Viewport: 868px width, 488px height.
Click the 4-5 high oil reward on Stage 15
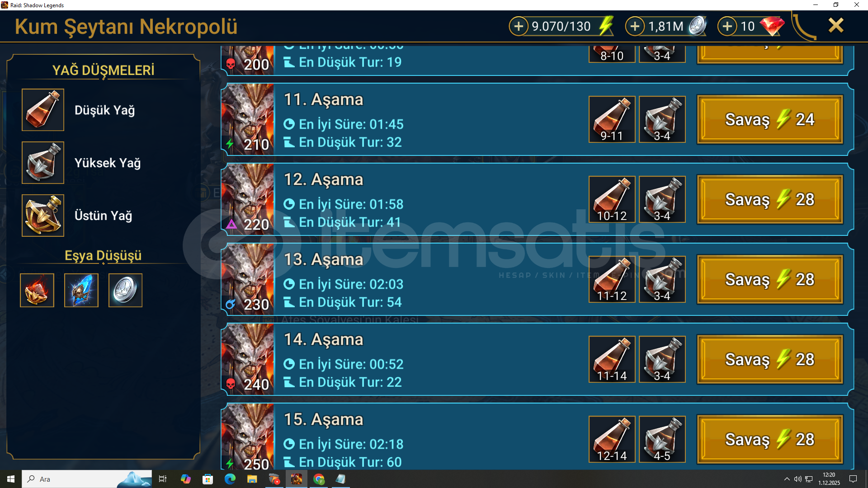click(x=662, y=439)
